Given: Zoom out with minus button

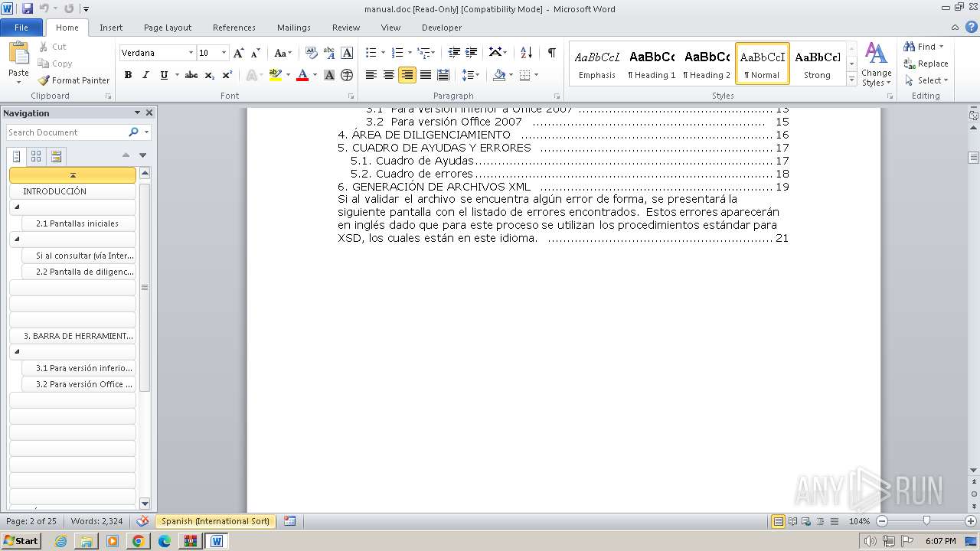Looking at the screenshot, I should (x=882, y=521).
